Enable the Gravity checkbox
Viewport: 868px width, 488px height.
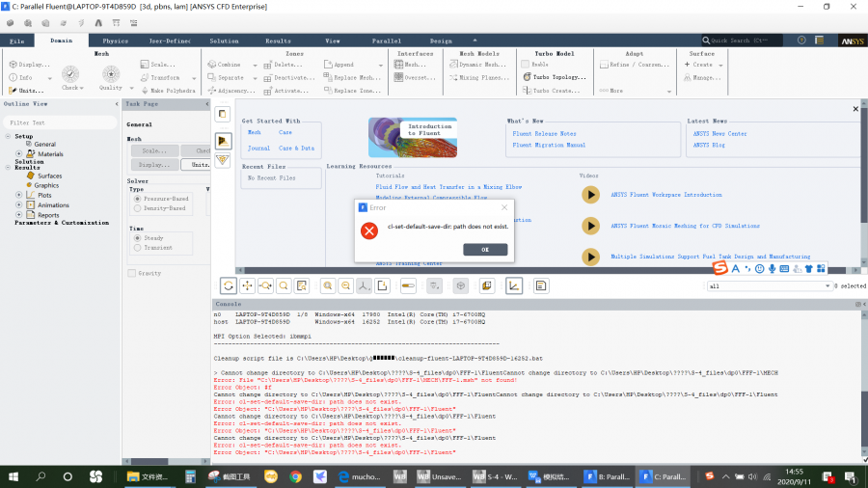click(132, 273)
